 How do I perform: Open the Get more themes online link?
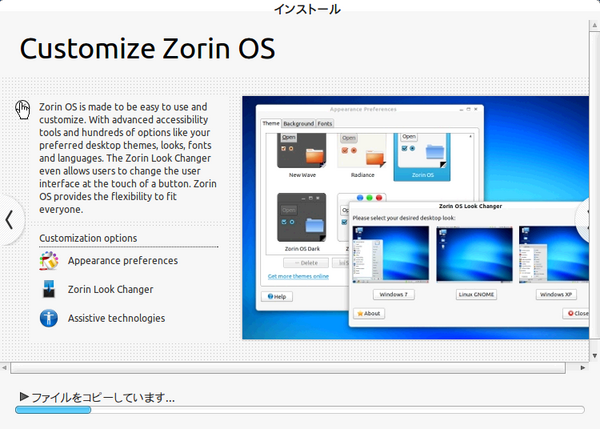click(x=298, y=276)
